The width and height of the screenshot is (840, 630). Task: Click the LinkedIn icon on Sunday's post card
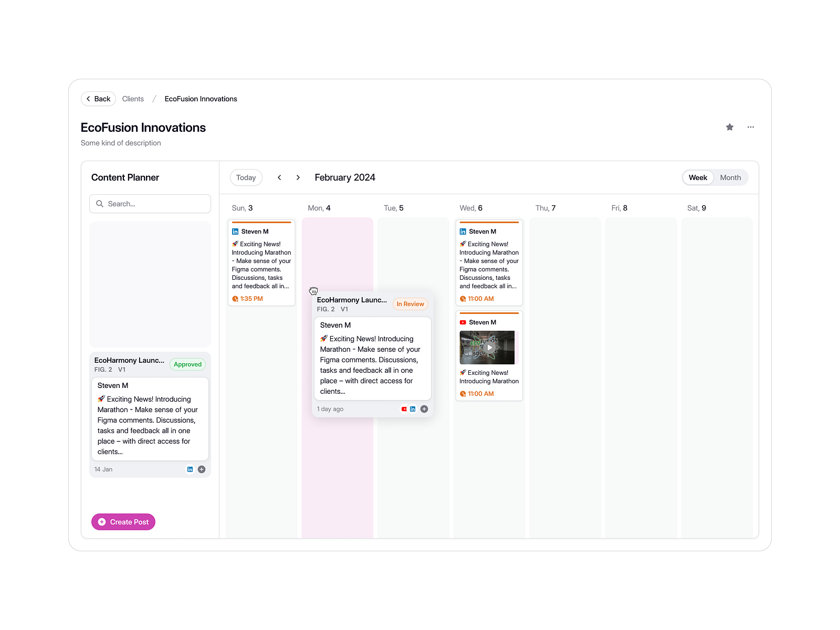coord(235,231)
